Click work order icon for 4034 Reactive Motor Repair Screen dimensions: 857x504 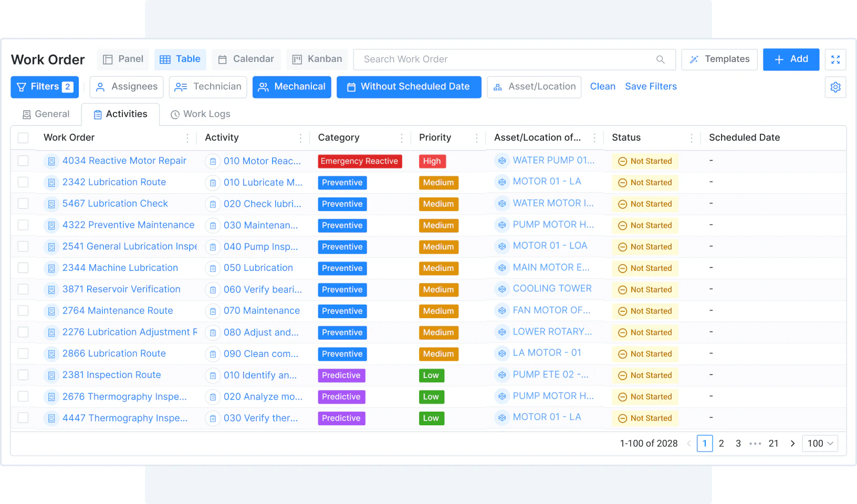click(x=51, y=161)
